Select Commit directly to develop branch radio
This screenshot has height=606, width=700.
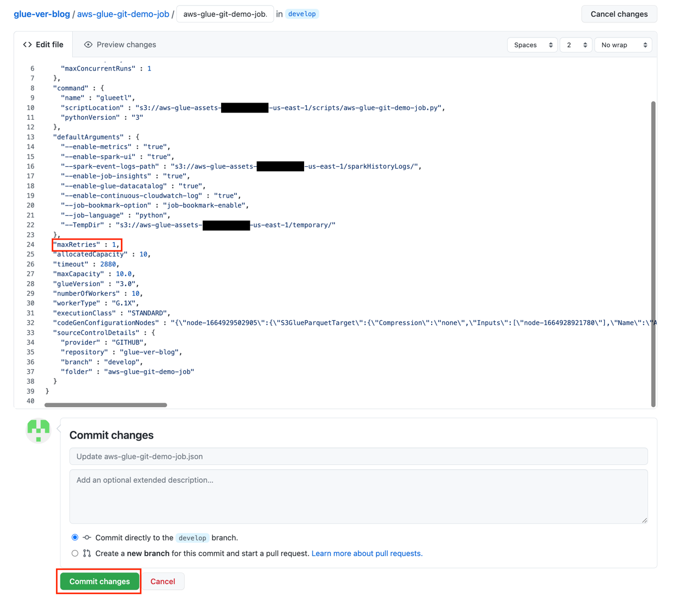[x=75, y=538]
